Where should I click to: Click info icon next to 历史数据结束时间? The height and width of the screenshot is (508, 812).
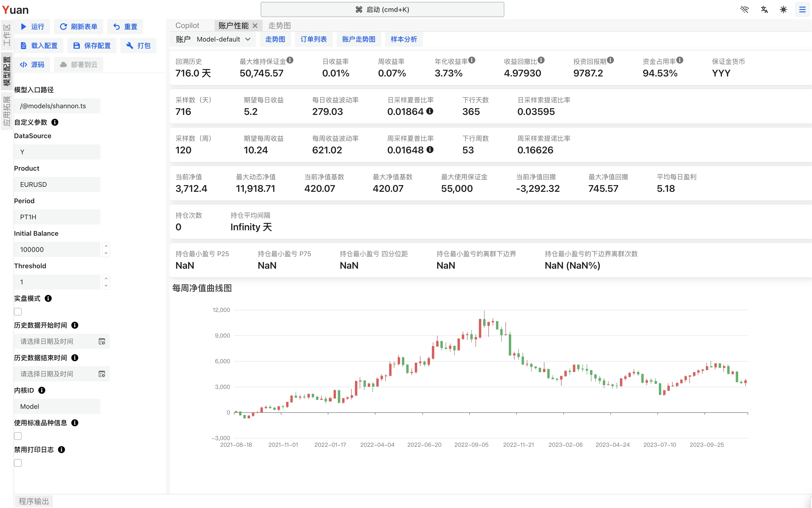75,358
